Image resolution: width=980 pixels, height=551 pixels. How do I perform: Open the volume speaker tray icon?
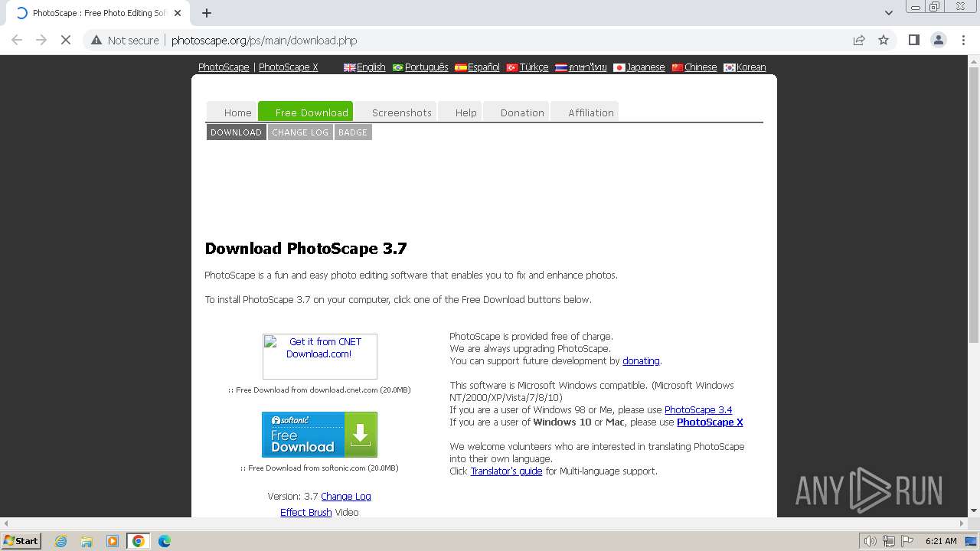click(871, 541)
